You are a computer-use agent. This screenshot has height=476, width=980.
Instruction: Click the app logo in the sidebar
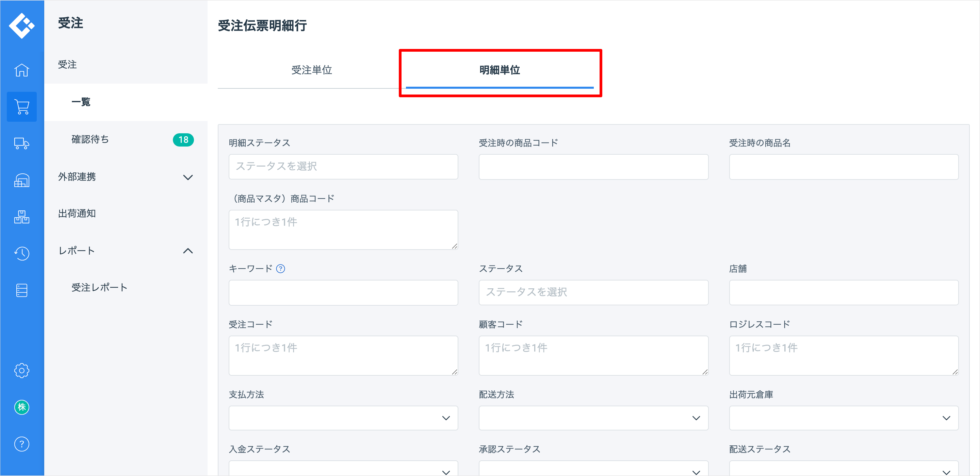(22, 26)
